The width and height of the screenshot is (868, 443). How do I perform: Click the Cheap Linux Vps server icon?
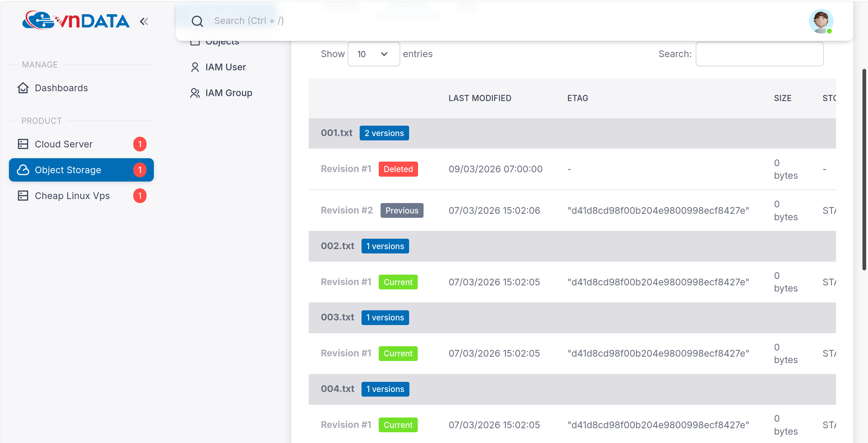23,195
